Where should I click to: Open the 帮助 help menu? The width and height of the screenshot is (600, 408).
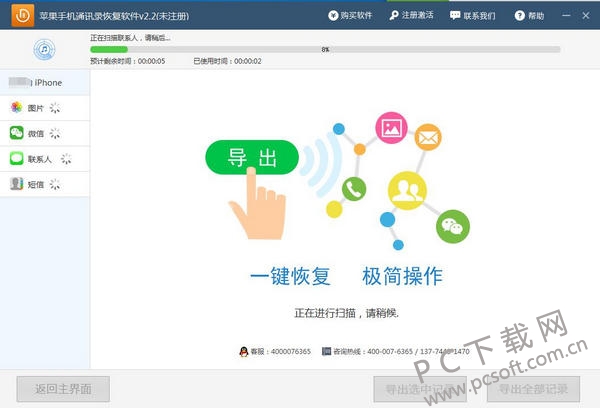(530, 16)
